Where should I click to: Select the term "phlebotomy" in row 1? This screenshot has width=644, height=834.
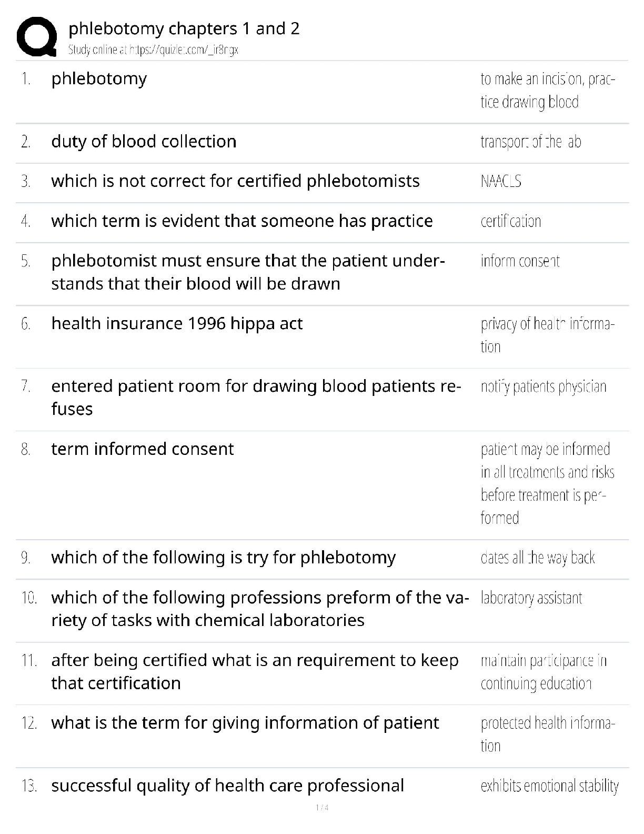coord(99,79)
